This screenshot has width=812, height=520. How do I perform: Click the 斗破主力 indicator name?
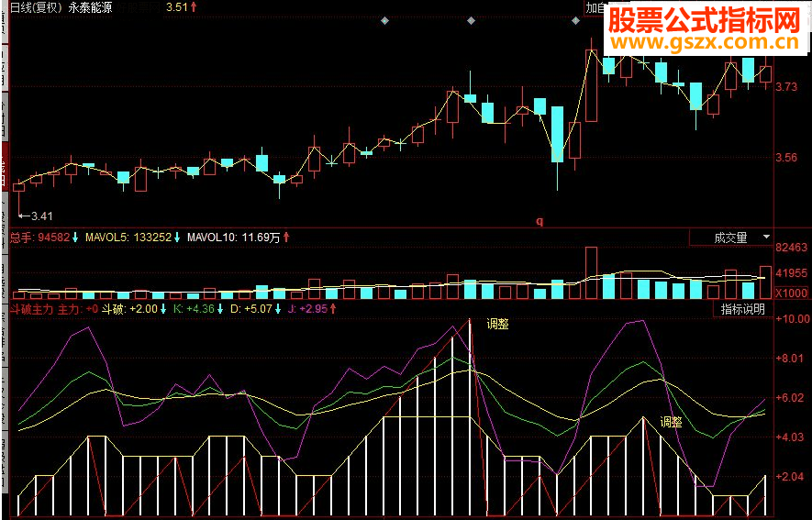pyautogui.click(x=31, y=309)
